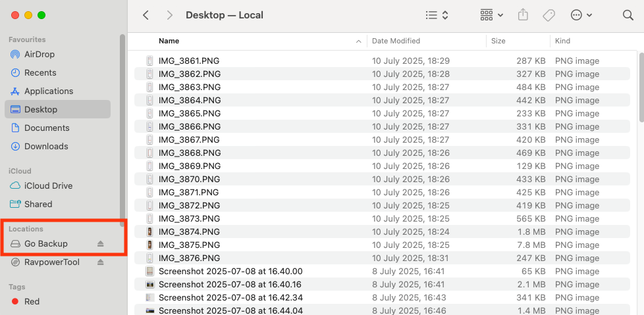The width and height of the screenshot is (644, 315).
Task: Click the Go Backup drive icon
Action: tap(15, 243)
